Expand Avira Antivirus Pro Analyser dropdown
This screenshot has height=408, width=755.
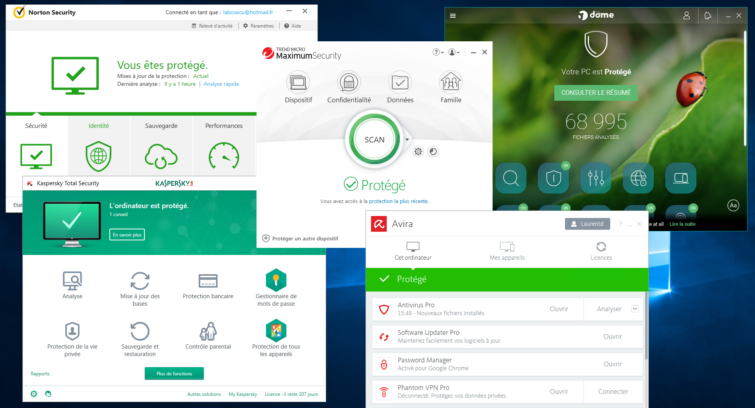pos(635,309)
